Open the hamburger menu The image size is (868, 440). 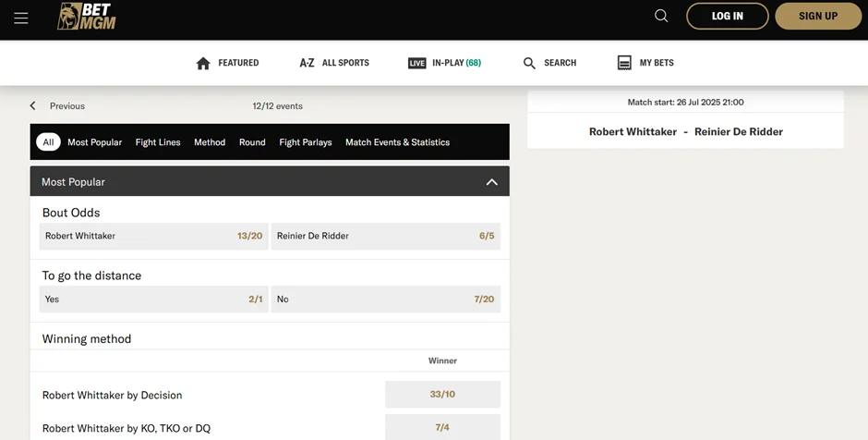tap(20, 18)
